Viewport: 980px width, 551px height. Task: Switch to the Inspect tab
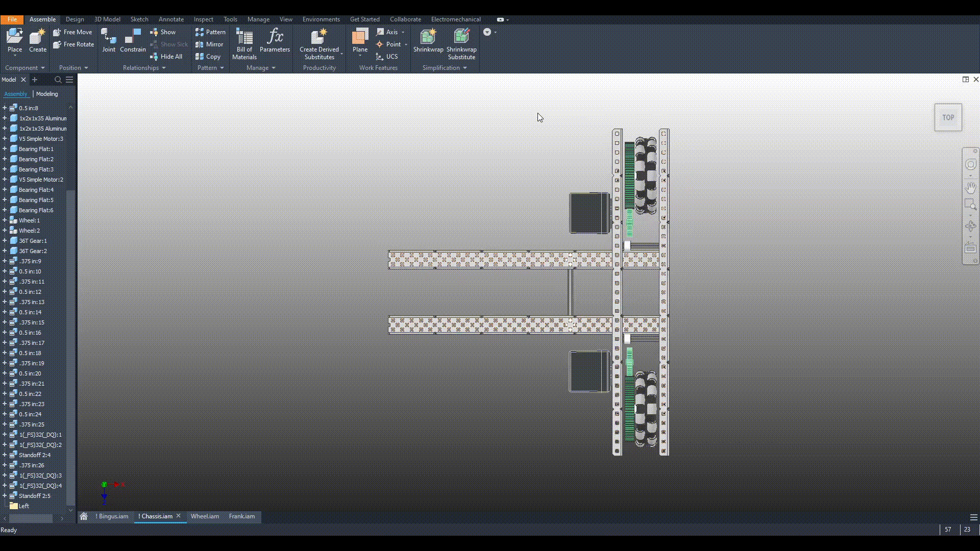pyautogui.click(x=203, y=19)
